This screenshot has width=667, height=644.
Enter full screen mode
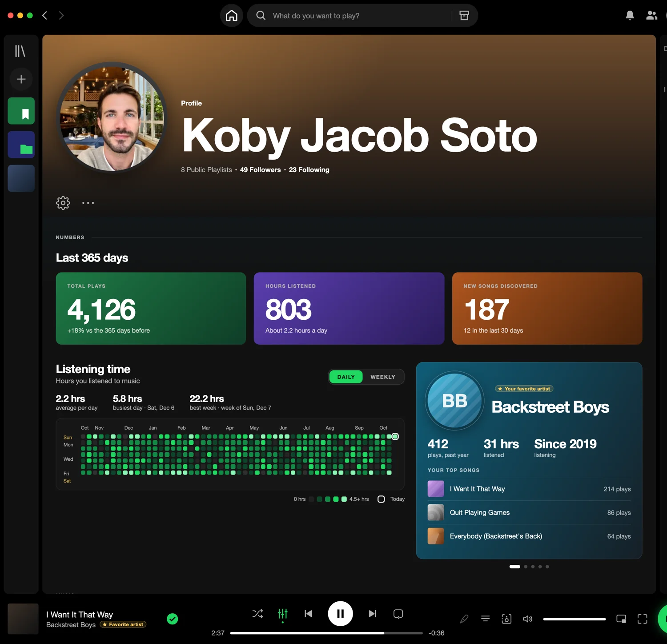coord(643,619)
